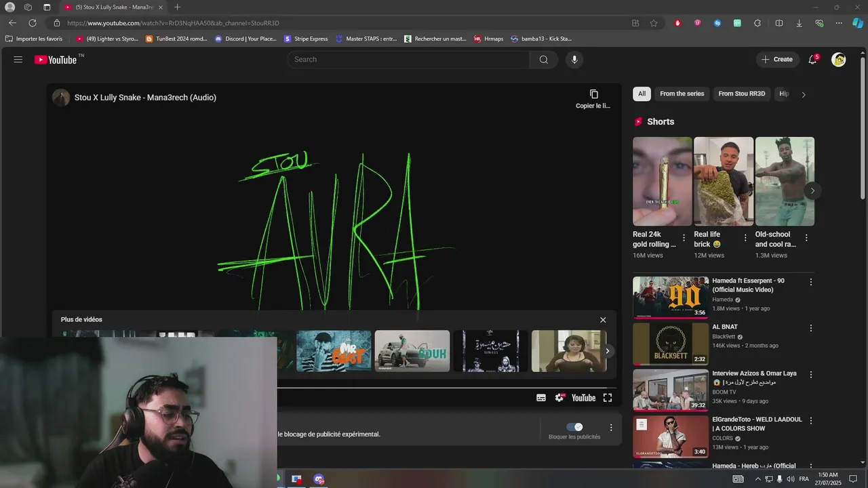Image resolution: width=868 pixels, height=488 pixels.
Task: Play the Mr Beast suggested video thumbnail
Action: (x=334, y=351)
